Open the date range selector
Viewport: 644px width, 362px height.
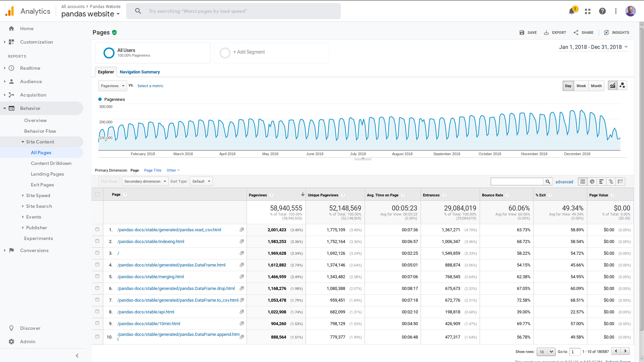[x=593, y=47]
